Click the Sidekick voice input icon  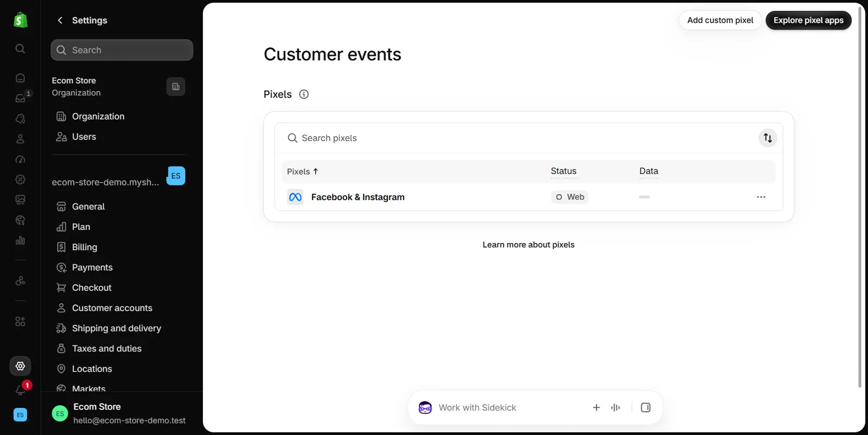point(615,407)
